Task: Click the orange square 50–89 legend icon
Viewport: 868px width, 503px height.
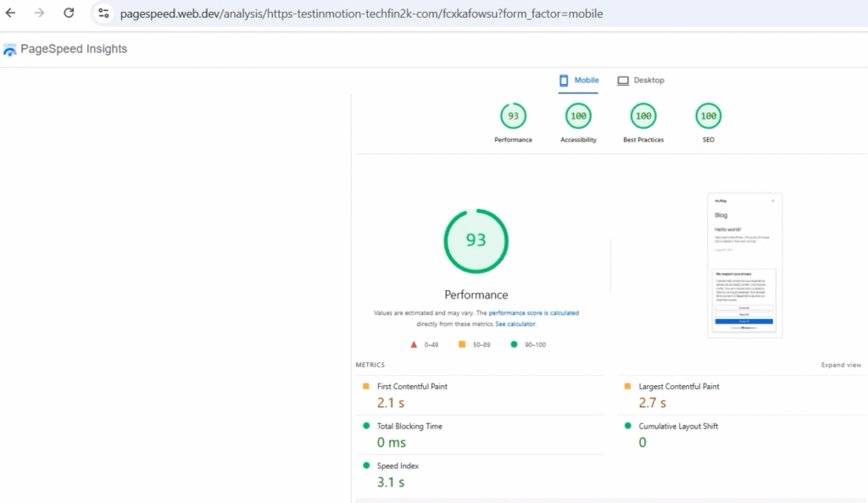Action: (462, 344)
